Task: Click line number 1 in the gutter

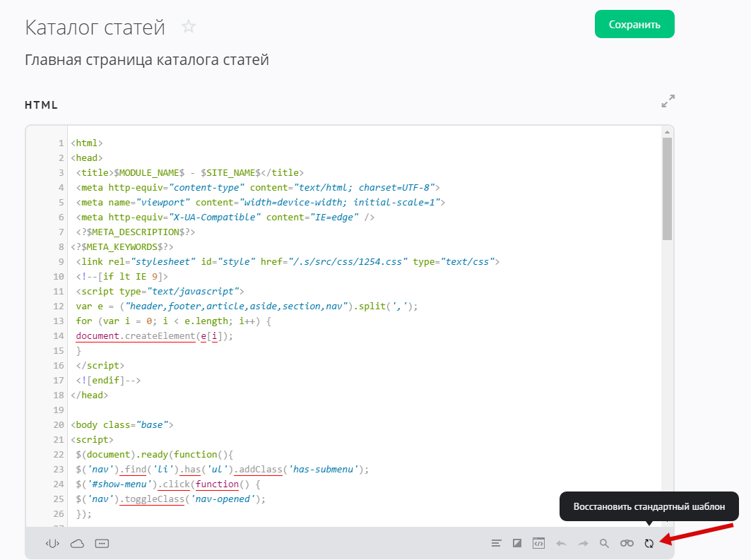Action: pos(61,143)
